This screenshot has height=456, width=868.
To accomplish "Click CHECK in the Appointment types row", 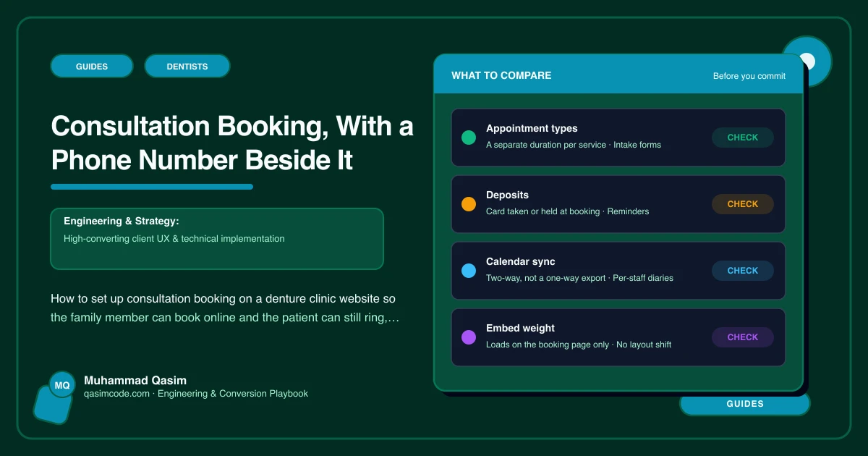I will tap(743, 138).
